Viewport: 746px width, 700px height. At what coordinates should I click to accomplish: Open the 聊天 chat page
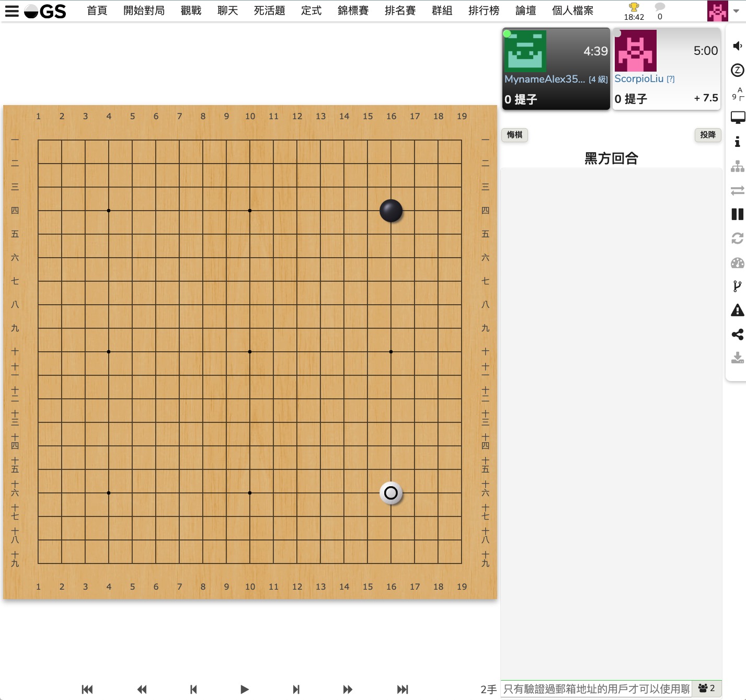tap(228, 10)
